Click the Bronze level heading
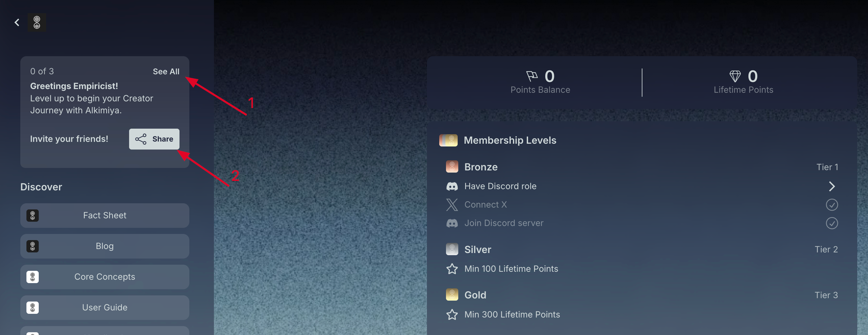Image resolution: width=868 pixels, height=335 pixels. point(481,167)
